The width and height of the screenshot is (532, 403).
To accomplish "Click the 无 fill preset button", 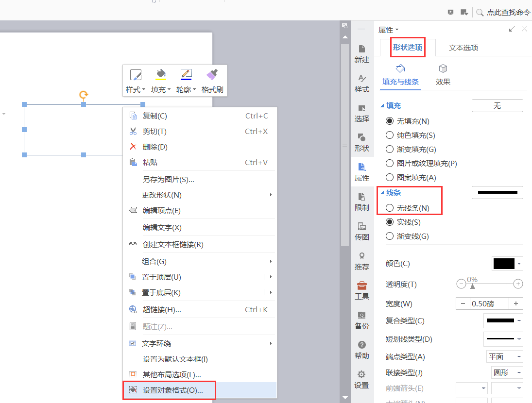I will pos(498,106).
